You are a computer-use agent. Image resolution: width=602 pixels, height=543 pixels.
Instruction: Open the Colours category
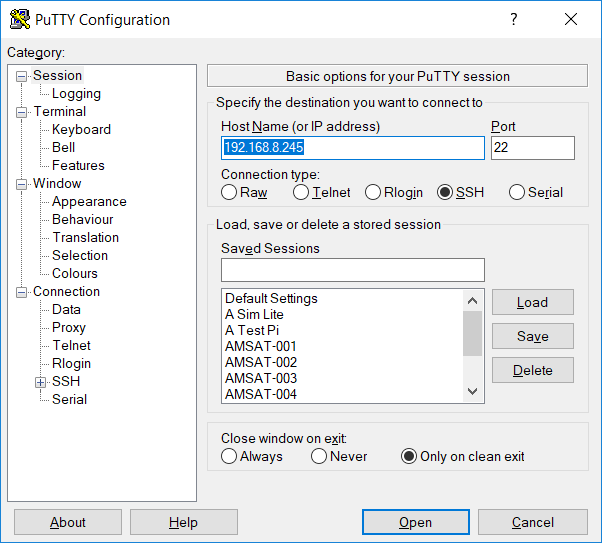(x=75, y=274)
